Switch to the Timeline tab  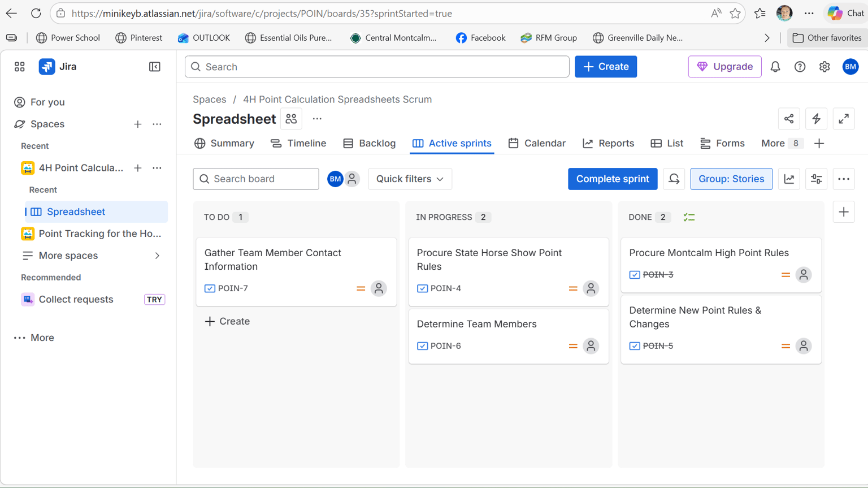tap(298, 143)
